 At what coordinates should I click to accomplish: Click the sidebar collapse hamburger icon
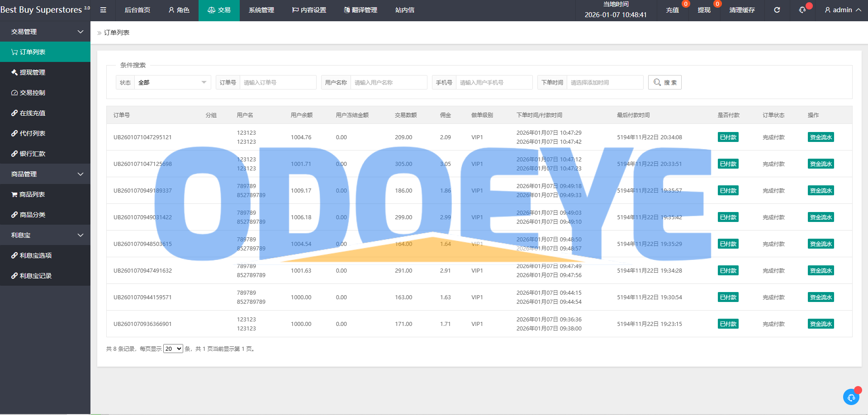103,10
